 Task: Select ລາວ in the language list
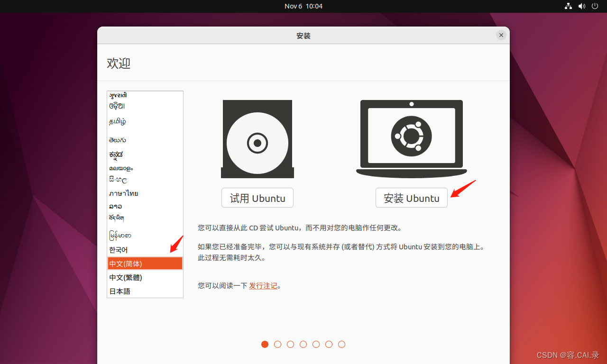pyautogui.click(x=145, y=206)
